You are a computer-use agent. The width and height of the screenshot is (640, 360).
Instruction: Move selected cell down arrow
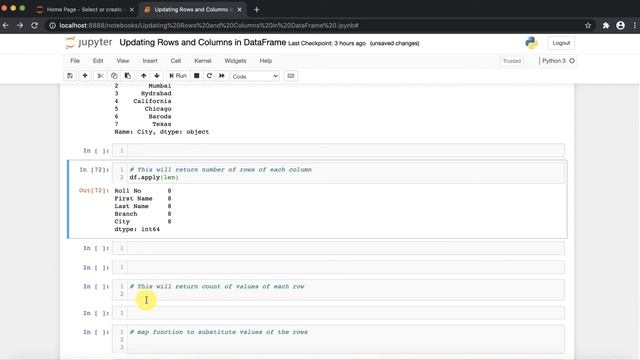[x=157, y=76]
